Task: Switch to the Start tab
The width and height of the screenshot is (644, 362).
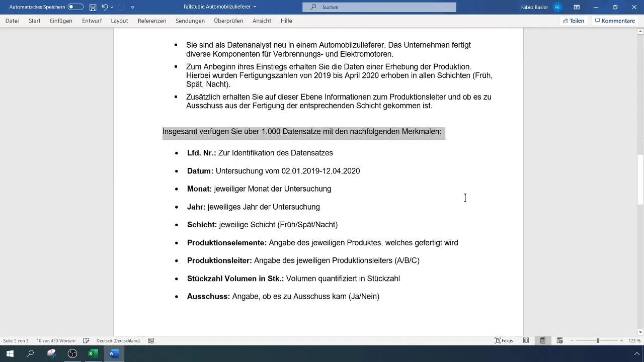Action: coord(35,21)
